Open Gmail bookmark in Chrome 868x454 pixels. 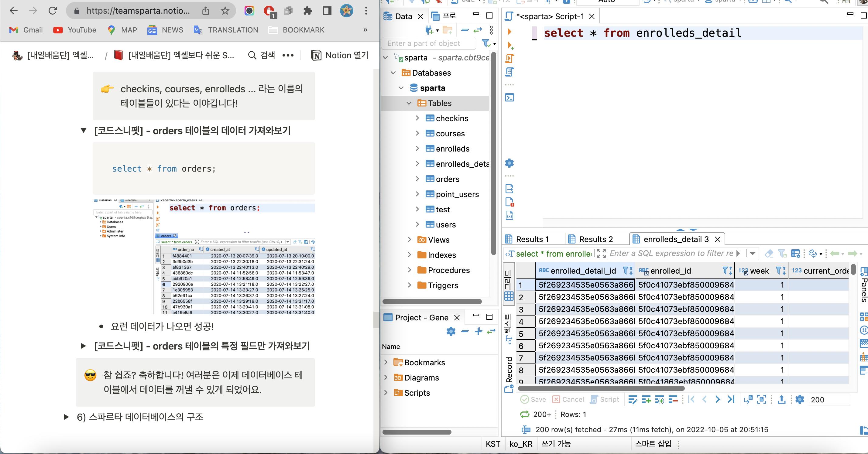pyautogui.click(x=26, y=30)
